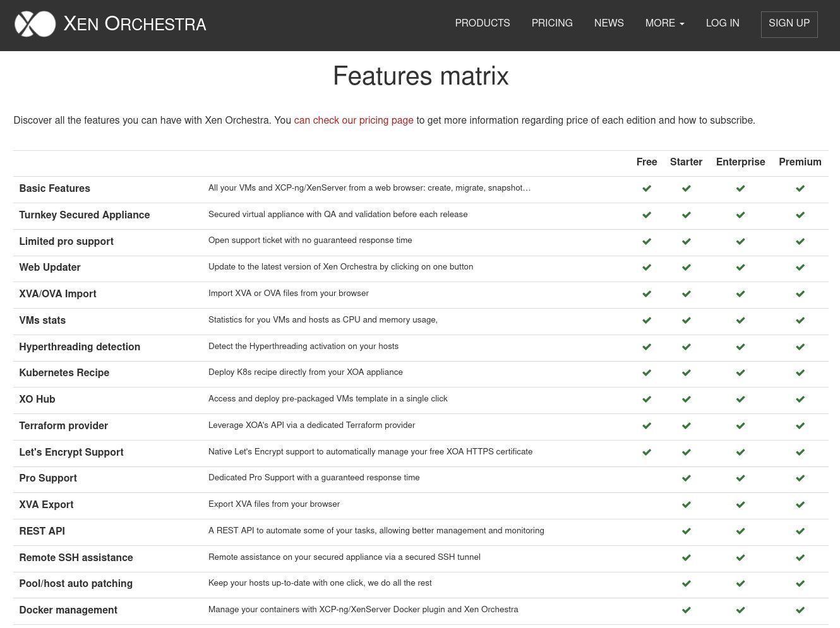840x628 pixels.
Task: Click Enterprise checkmark for VMs stats
Action: (x=741, y=321)
